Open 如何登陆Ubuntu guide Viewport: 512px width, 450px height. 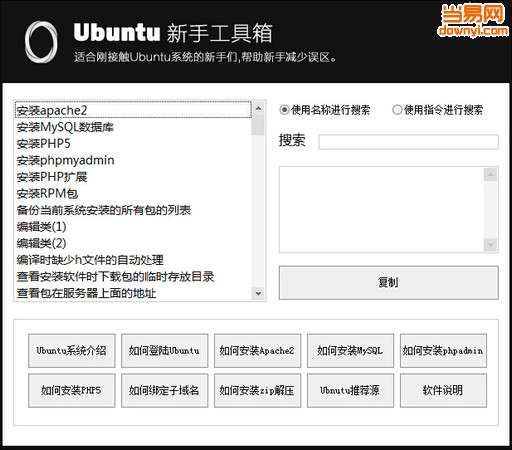click(164, 351)
